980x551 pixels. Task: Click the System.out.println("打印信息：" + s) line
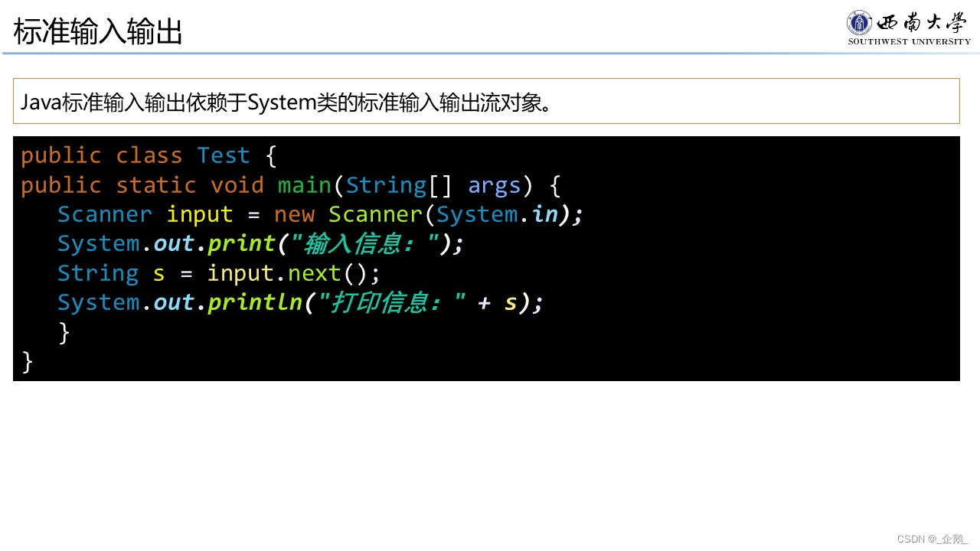coord(300,302)
